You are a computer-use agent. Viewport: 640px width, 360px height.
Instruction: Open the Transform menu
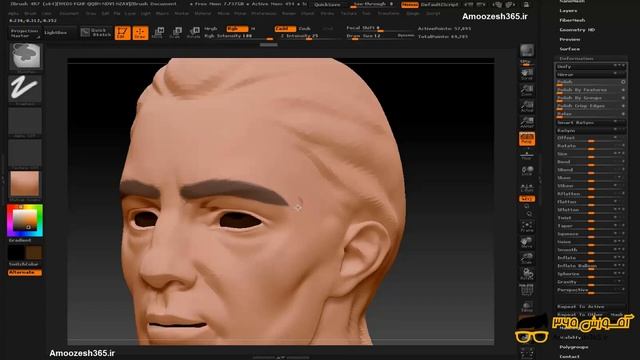389,13
